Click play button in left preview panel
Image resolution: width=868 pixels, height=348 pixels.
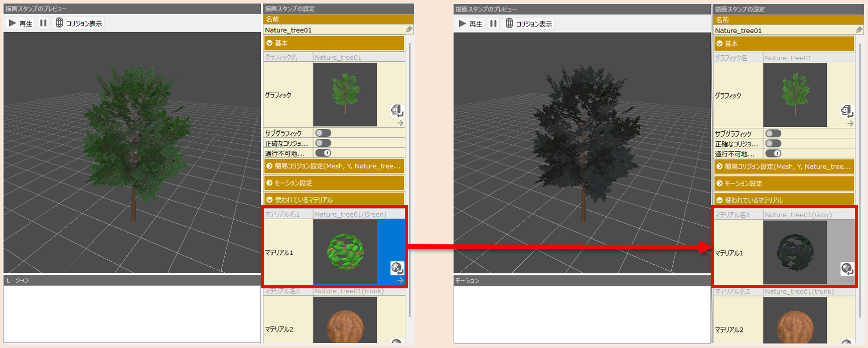20,23
